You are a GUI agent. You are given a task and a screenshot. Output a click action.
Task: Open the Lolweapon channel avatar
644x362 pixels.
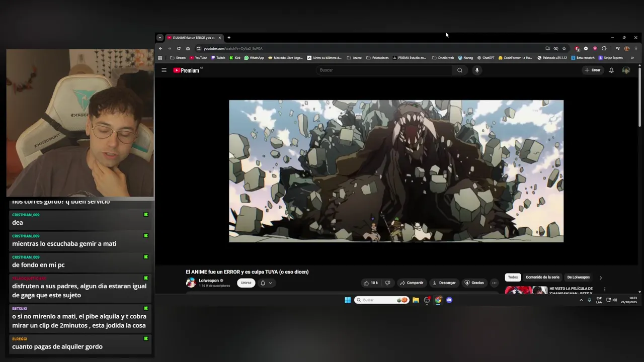(191, 283)
